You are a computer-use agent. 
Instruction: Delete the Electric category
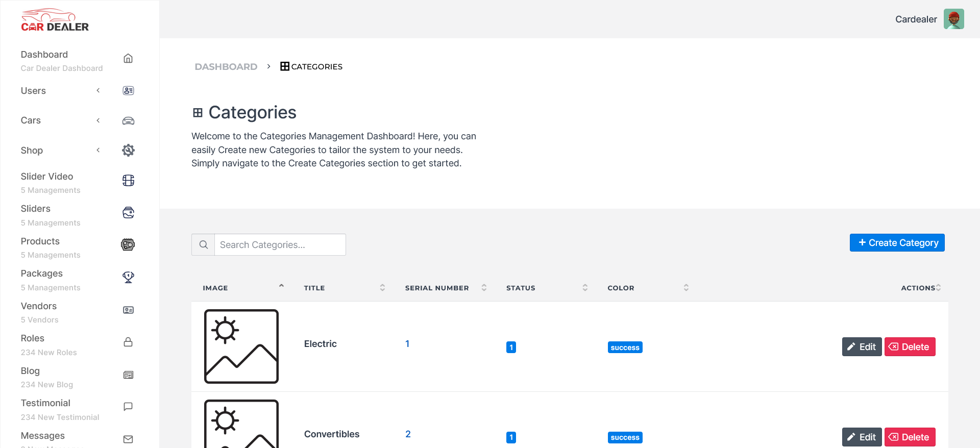click(x=910, y=347)
